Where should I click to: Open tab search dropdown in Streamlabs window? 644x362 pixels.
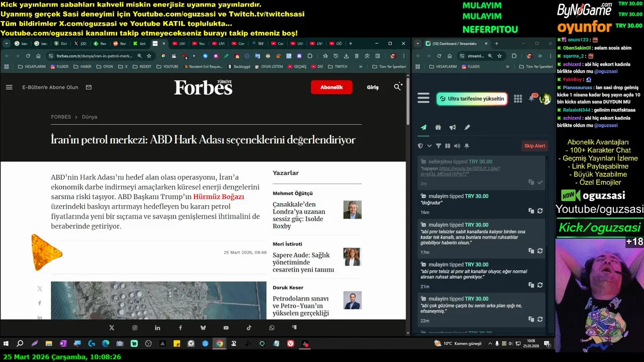point(418,44)
